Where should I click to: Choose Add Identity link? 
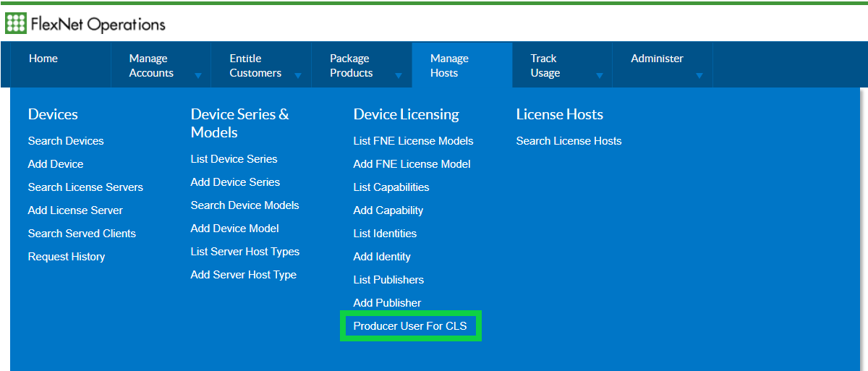coord(382,257)
